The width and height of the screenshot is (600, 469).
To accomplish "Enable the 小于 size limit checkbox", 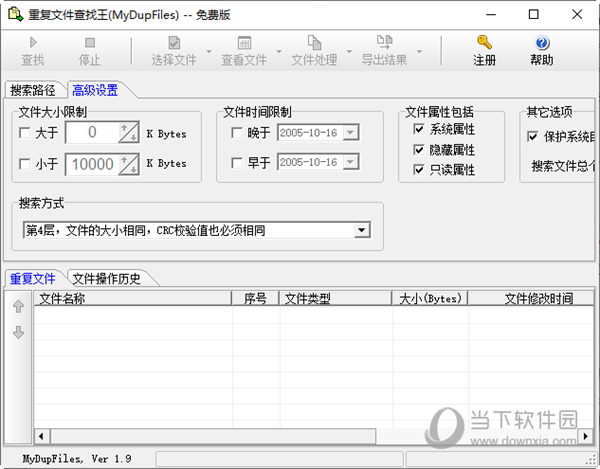I will pyautogui.click(x=24, y=164).
